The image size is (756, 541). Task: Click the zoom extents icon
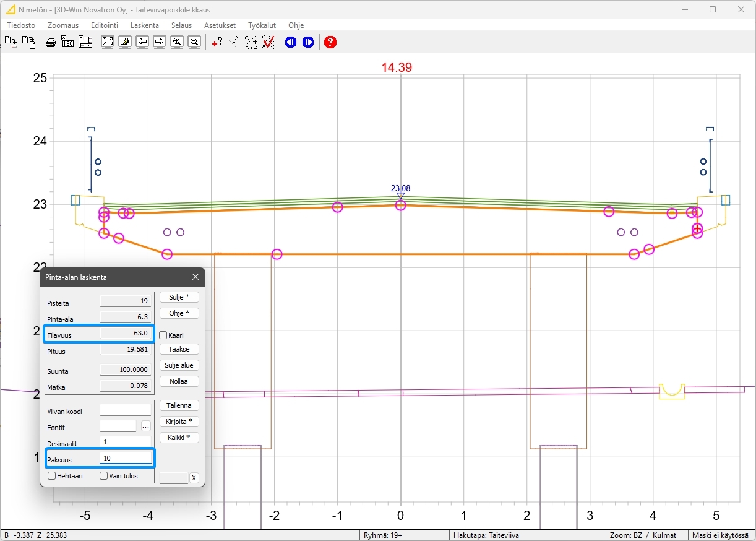[x=107, y=42]
